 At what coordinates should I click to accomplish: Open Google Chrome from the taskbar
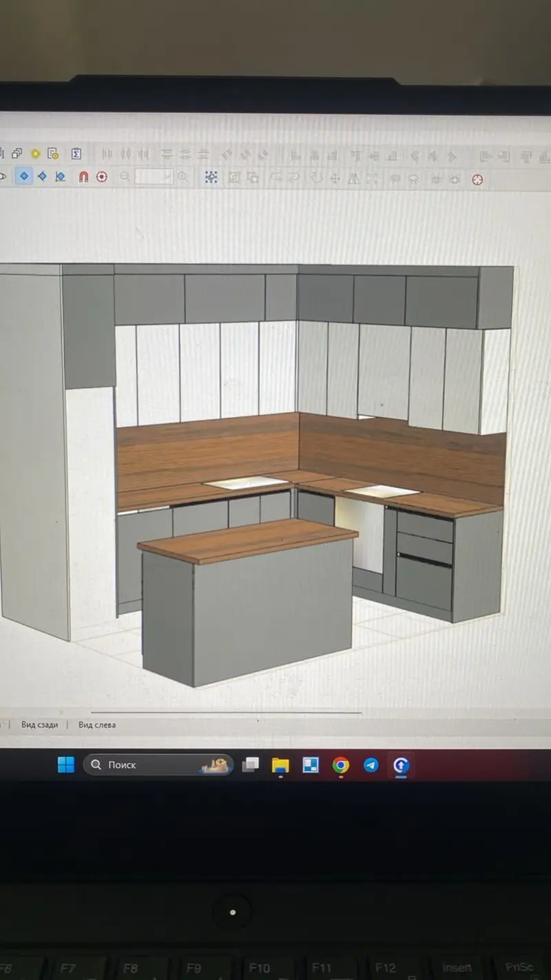pyautogui.click(x=341, y=765)
